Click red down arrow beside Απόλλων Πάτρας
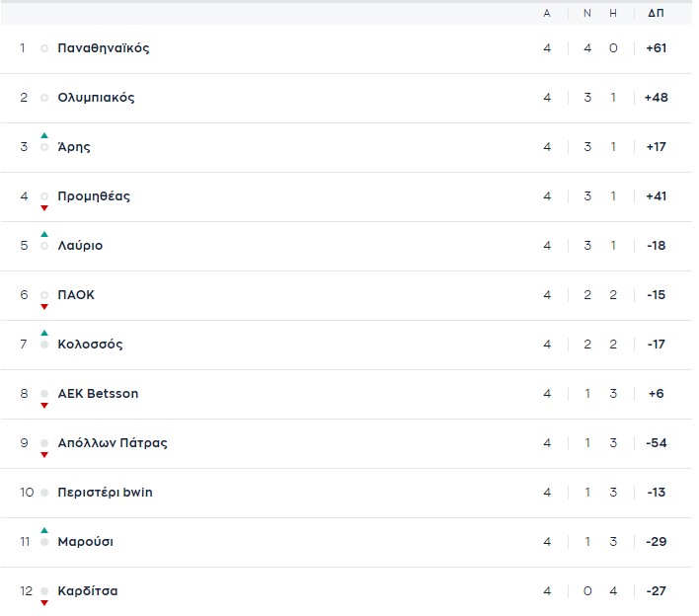Viewport: 699px width, 616px height. (44, 455)
